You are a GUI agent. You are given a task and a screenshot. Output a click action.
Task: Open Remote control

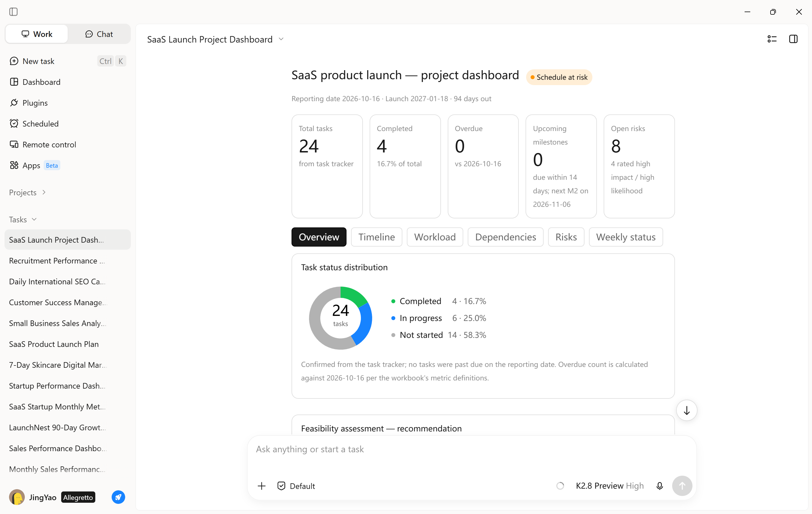pos(67,145)
